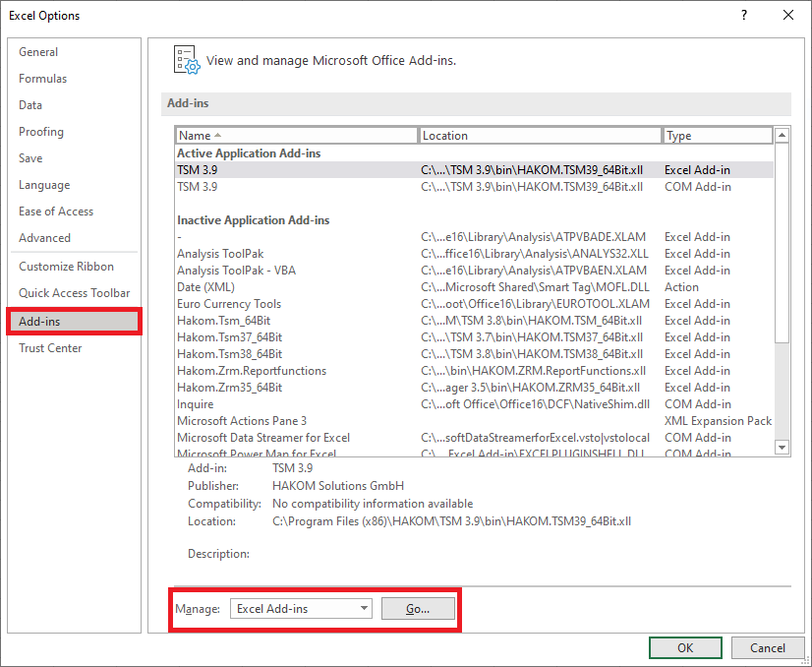This screenshot has width=812, height=667.
Task: Select the Hakom.Tsm_64Bit add-in
Action: tap(475, 321)
